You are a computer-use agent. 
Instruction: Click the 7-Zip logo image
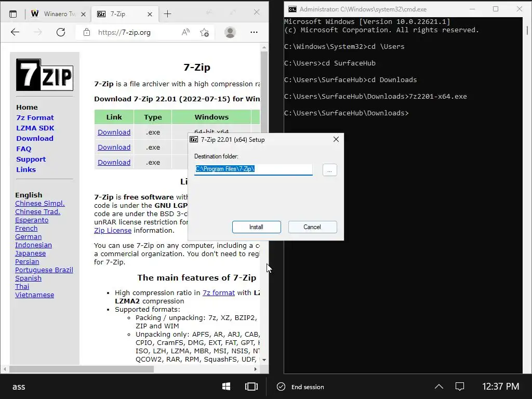click(45, 75)
